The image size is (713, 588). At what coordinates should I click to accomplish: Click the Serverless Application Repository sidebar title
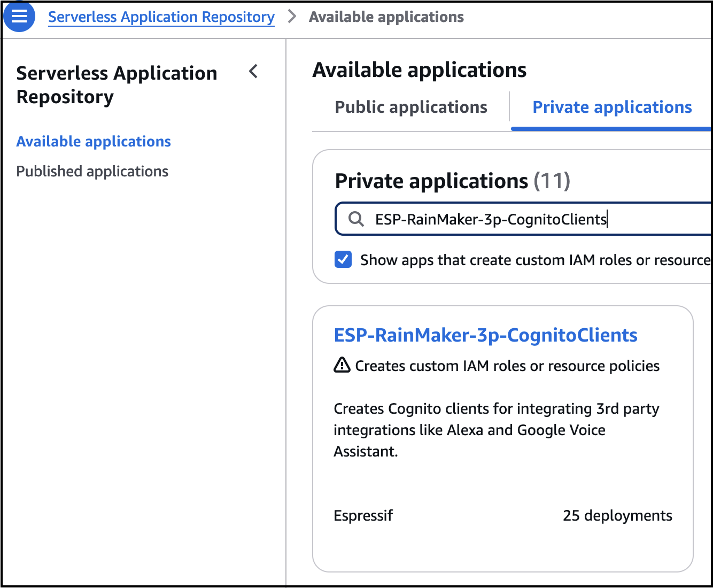(117, 85)
